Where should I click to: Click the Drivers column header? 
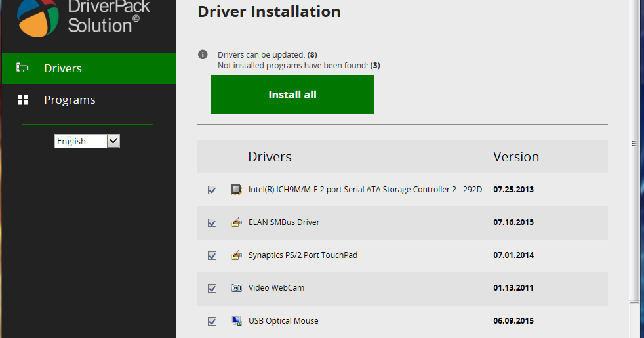[x=270, y=157]
